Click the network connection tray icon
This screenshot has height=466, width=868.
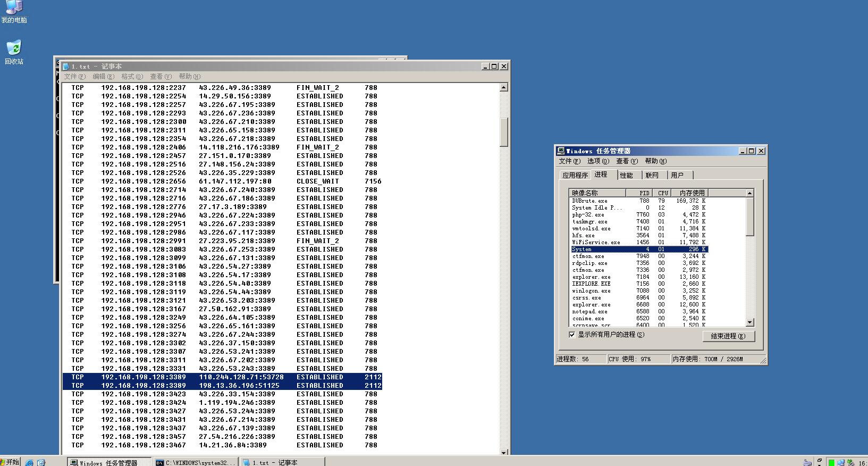(x=841, y=462)
